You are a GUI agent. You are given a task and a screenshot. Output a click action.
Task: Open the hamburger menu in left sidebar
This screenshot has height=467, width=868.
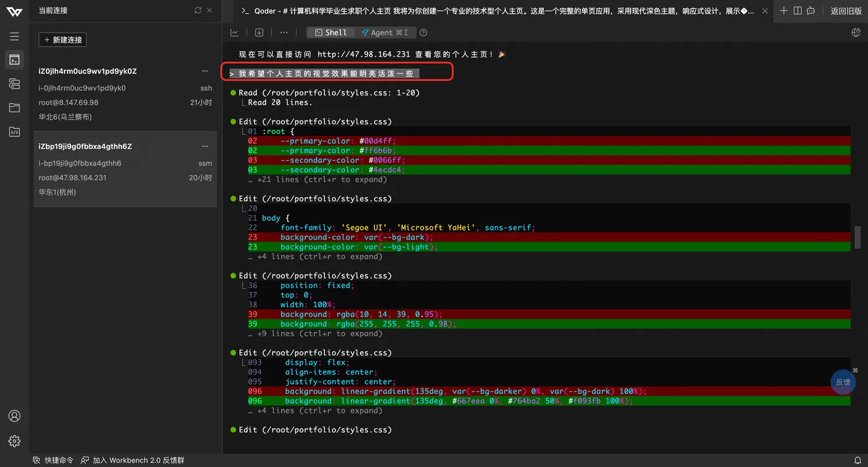14,37
